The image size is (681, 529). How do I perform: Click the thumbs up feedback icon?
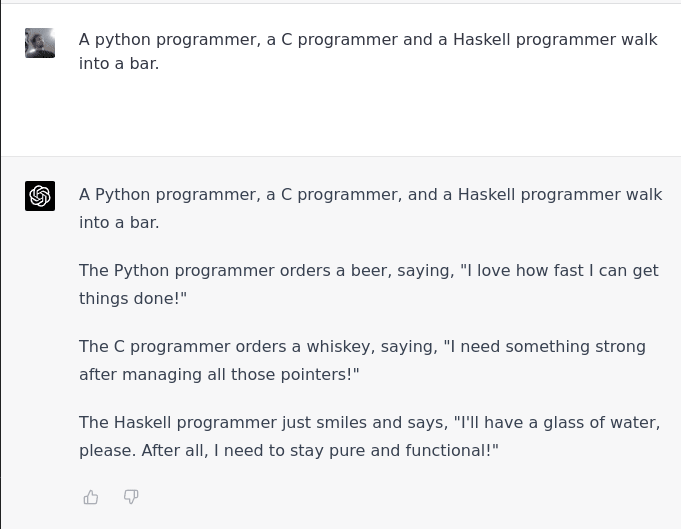click(91, 497)
